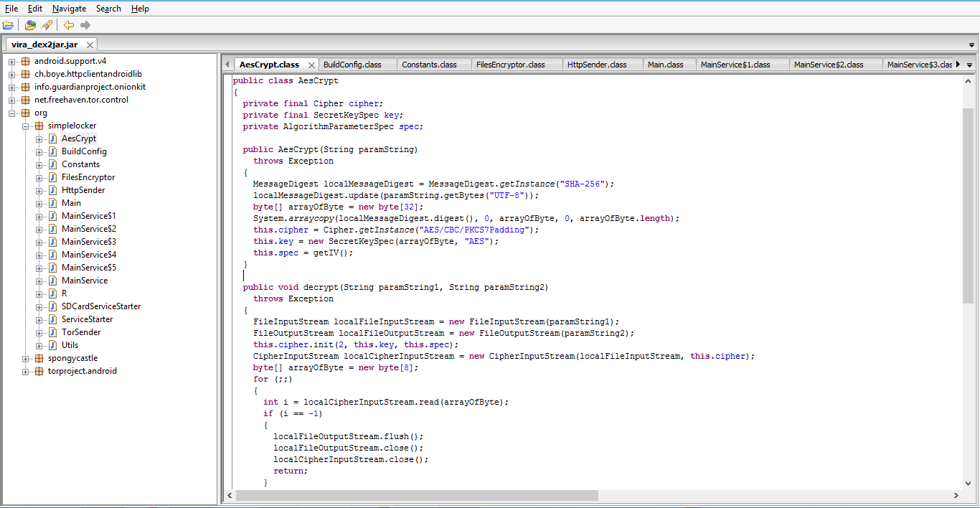This screenshot has width=980, height=508.
Task: Expand the torproject.android package node
Action: (26, 371)
